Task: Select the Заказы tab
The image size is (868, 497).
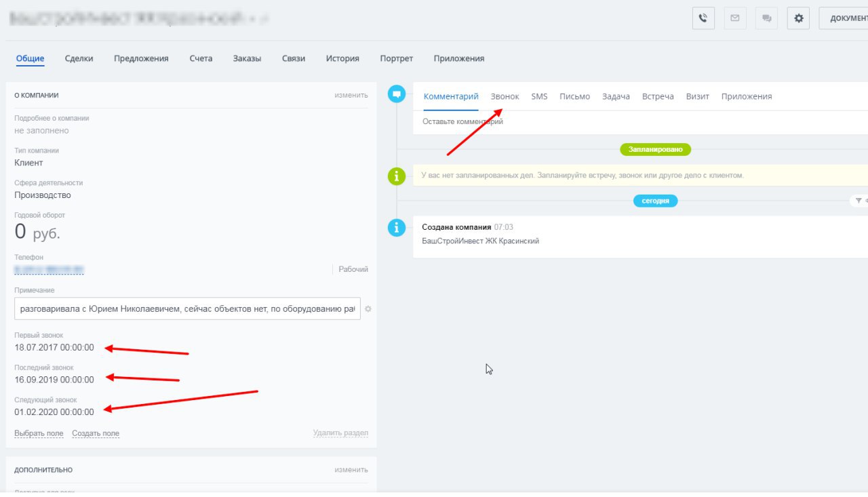Action: (x=247, y=58)
